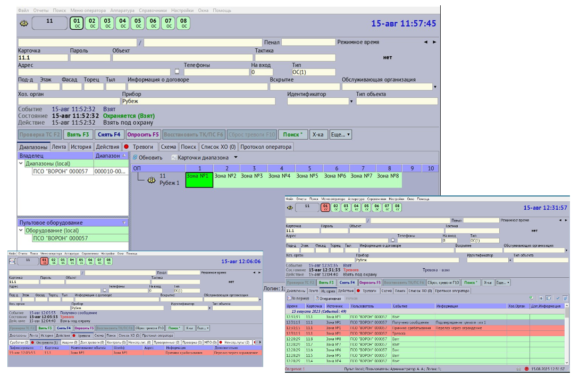The height and width of the screenshot is (376, 588).
Task: Click the Обновить refresh icon in Диапазоны tab
Action: tap(135, 158)
